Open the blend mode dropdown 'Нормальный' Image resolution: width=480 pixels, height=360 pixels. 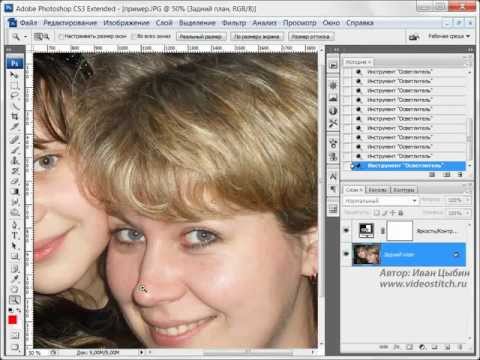[x=381, y=201]
